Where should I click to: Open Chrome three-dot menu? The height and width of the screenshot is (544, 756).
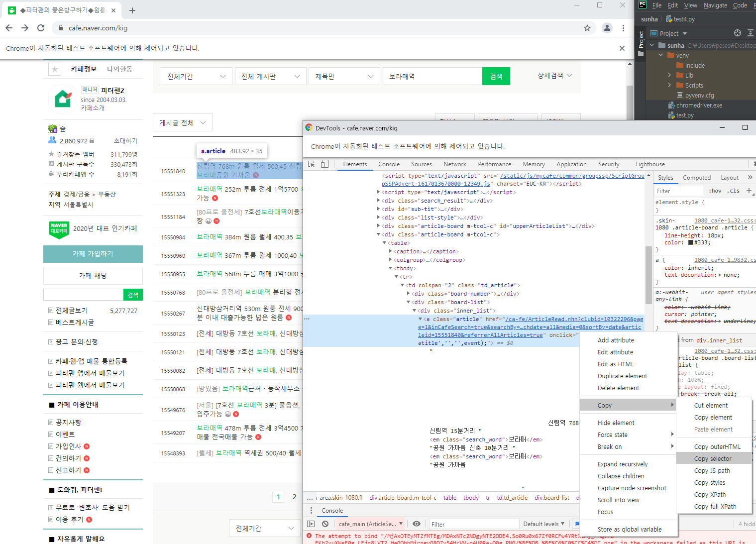[x=623, y=28]
